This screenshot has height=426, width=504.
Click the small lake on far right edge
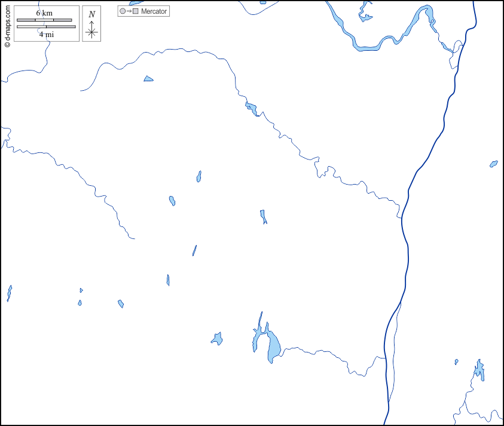tap(493, 164)
